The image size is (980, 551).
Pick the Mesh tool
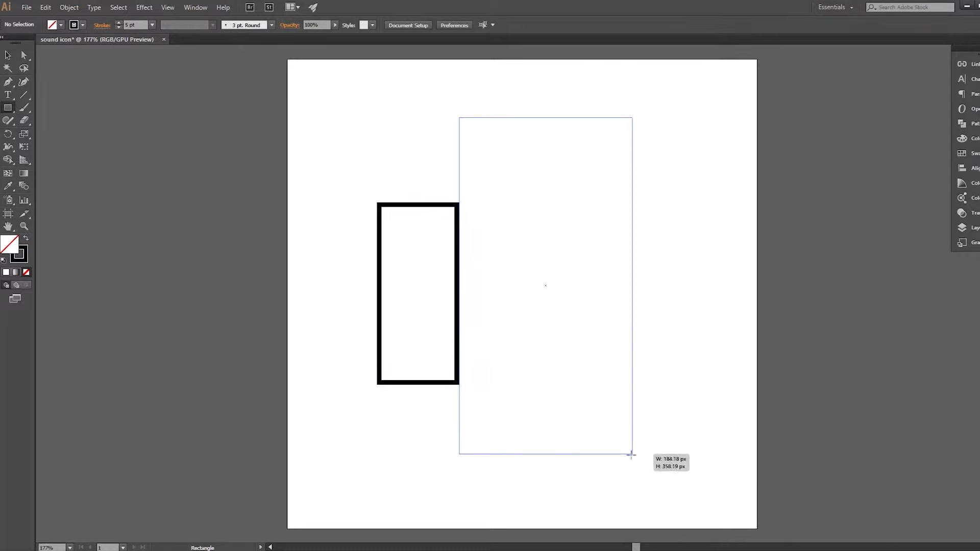(8, 173)
